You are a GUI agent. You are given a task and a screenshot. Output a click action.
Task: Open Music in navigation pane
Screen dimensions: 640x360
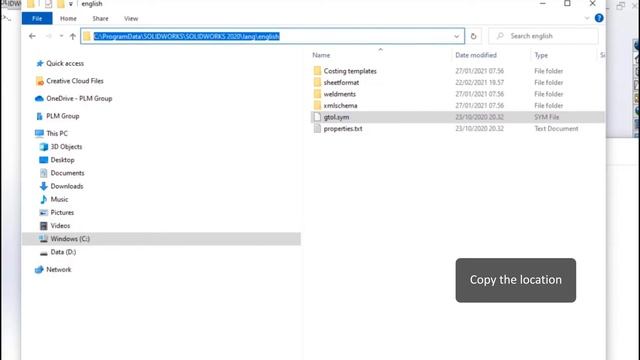[x=59, y=200]
